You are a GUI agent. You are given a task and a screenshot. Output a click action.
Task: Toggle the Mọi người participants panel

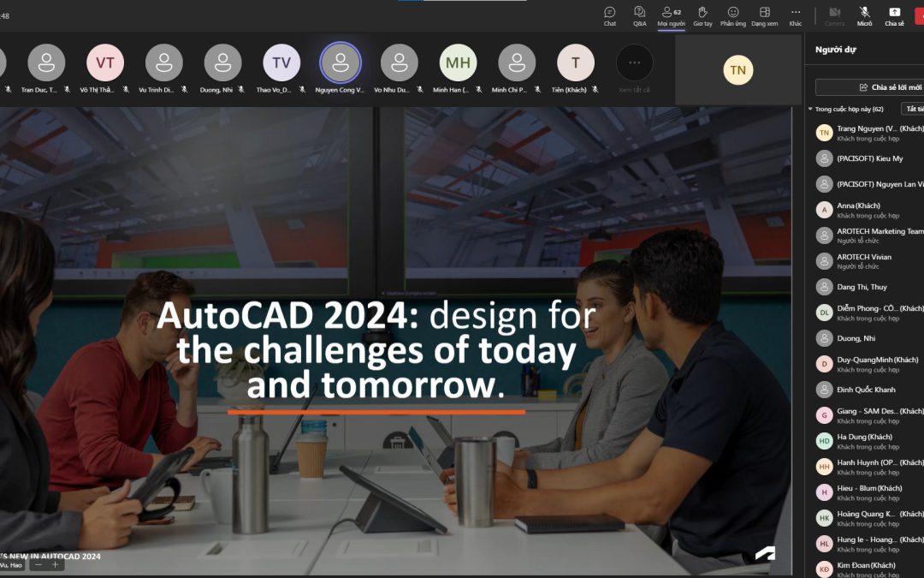[672, 16]
